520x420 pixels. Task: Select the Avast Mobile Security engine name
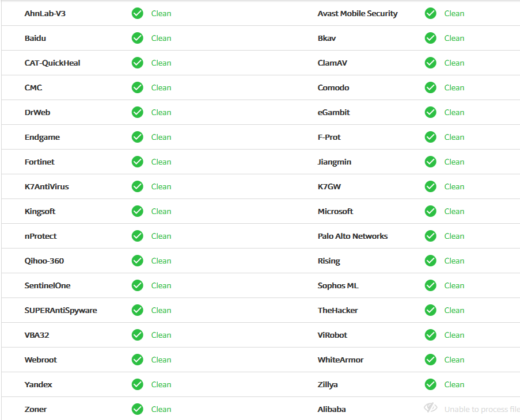(x=358, y=13)
